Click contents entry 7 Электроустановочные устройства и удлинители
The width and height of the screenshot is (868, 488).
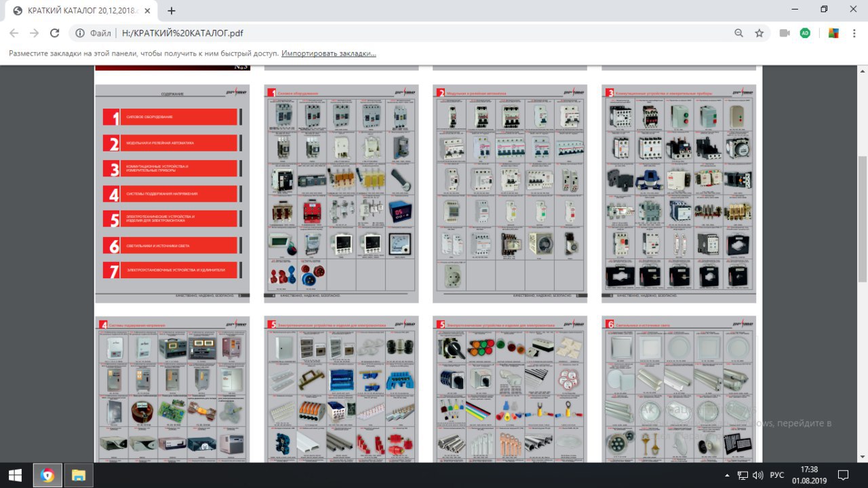click(x=172, y=270)
